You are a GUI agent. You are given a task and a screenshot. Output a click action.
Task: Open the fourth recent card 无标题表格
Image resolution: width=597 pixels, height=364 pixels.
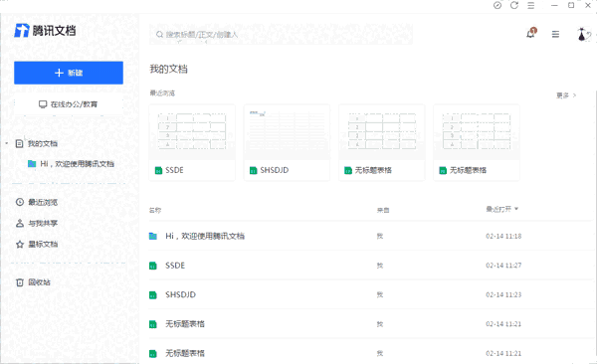pyautogui.click(x=477, y=142)
